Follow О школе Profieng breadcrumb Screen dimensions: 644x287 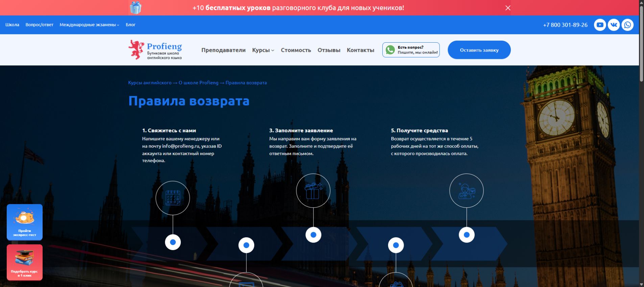click(198, 83)
